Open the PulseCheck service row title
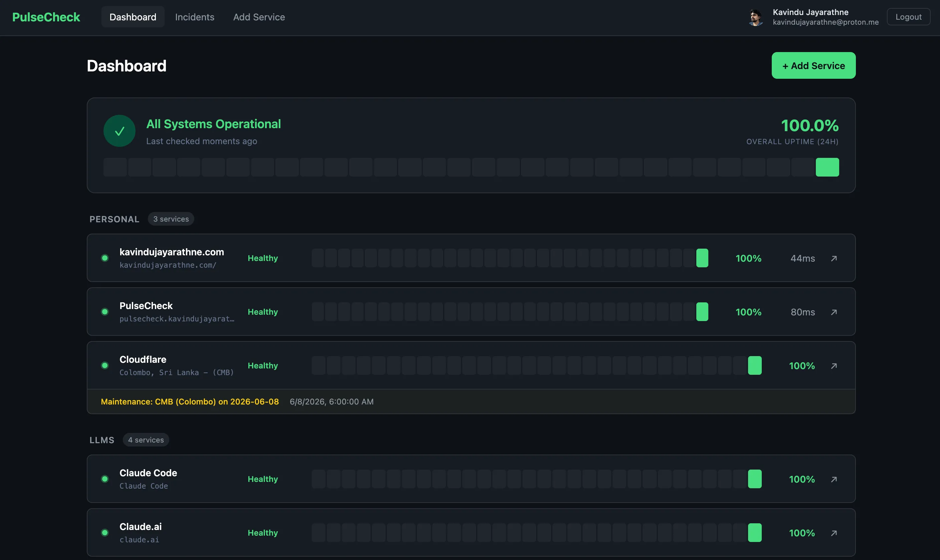940x560 pixels. tap(146, 306)
